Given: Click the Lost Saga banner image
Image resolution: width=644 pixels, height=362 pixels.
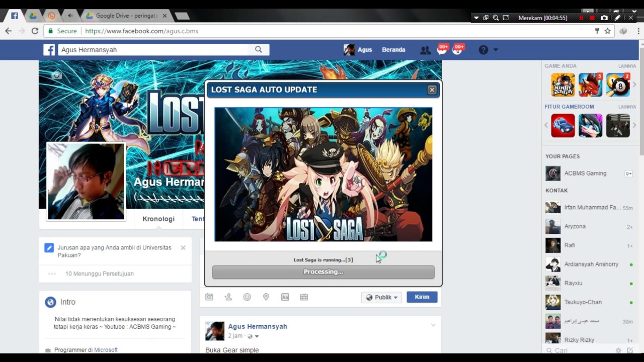Looking at the screenshot, I should pos(323,174).
